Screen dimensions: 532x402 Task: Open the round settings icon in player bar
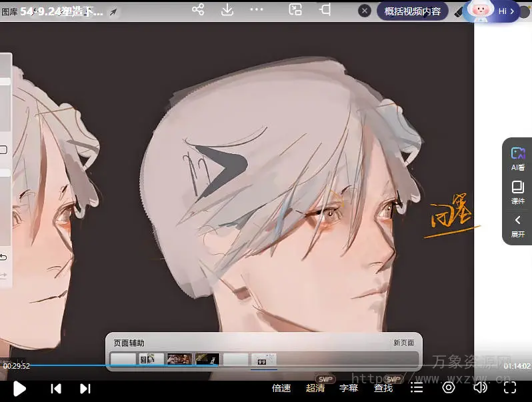point(449,388)
